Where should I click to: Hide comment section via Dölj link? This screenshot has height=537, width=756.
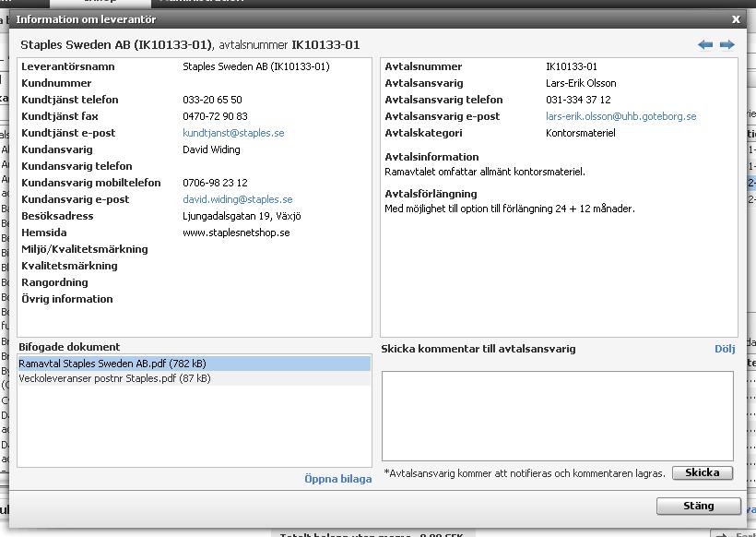(725, 349)
